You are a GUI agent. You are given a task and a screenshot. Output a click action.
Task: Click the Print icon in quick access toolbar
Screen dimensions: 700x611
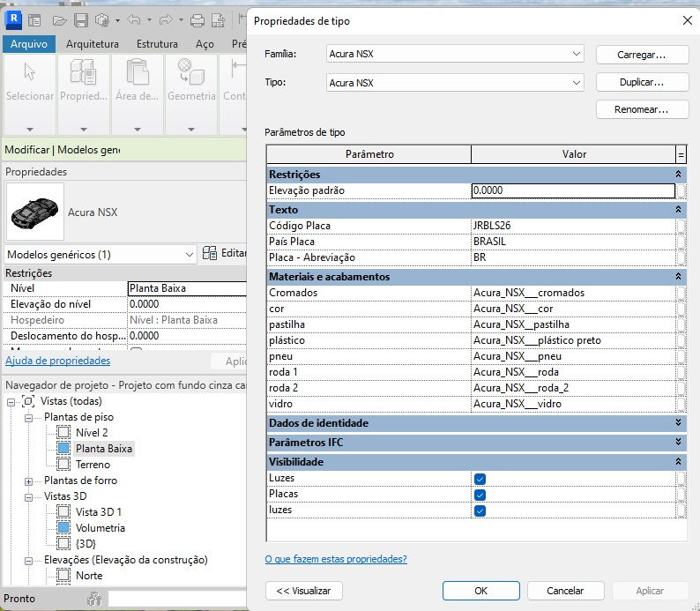coord(197,19)
